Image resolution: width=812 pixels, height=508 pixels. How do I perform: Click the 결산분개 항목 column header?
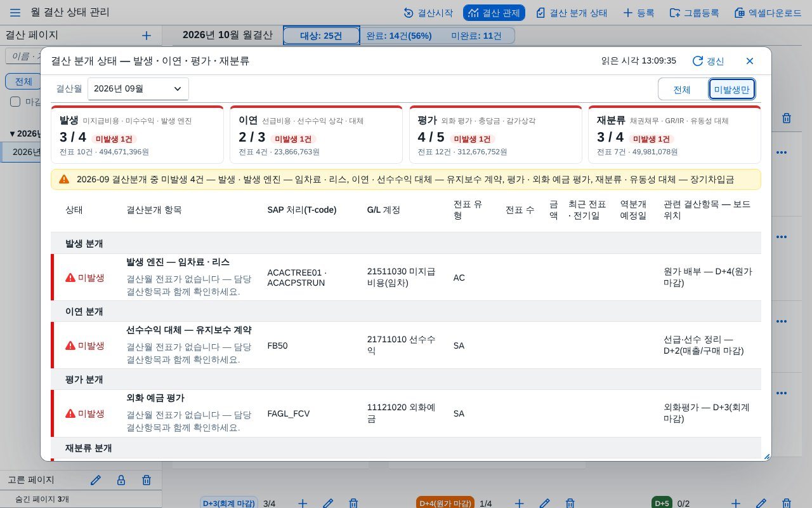coord(154,210)
